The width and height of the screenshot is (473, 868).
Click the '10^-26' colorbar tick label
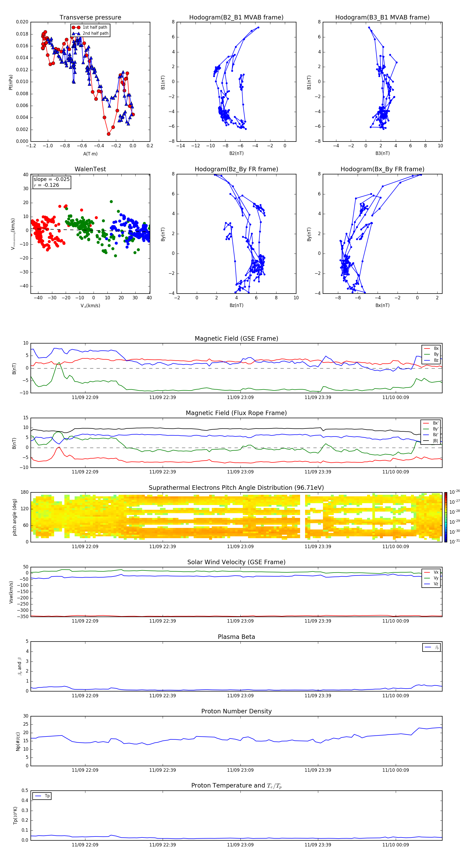(x=455, y=492)
